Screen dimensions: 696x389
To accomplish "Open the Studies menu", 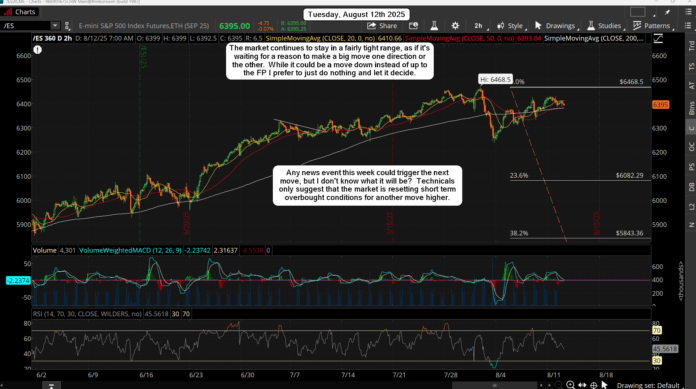I will click(x=604, y=26).
